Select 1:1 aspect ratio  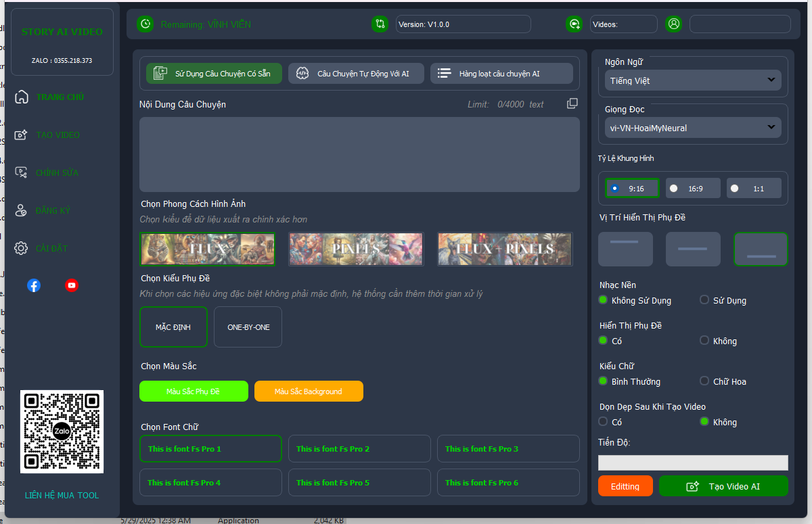point(754,189)
